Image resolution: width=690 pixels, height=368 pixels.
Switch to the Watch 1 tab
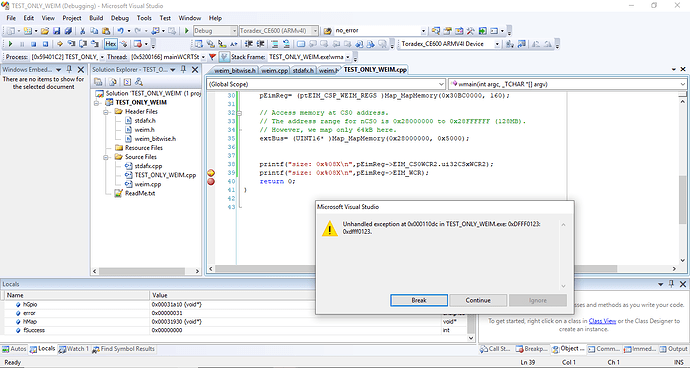pos(74,349)
